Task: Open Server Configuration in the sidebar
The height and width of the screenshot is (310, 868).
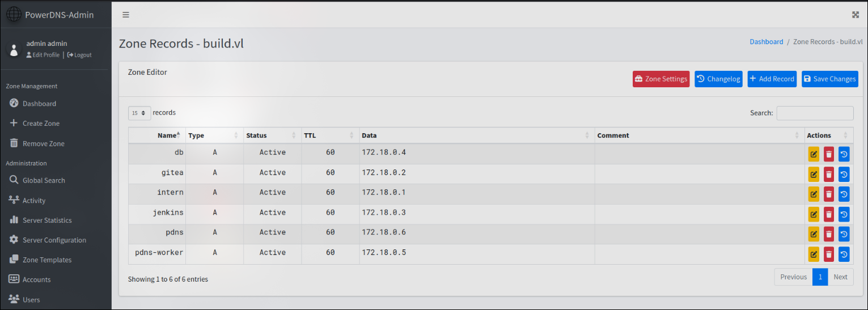Action: [x=56, y=240]
